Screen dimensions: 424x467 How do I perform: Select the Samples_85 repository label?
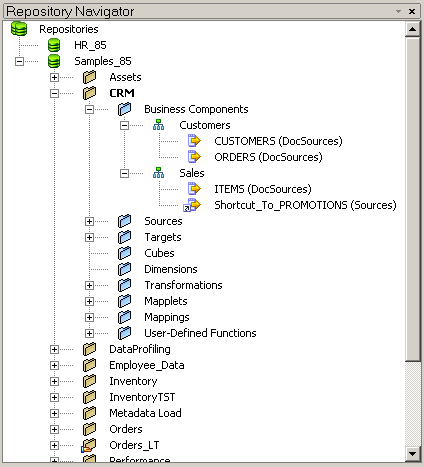tap(103, 61)
